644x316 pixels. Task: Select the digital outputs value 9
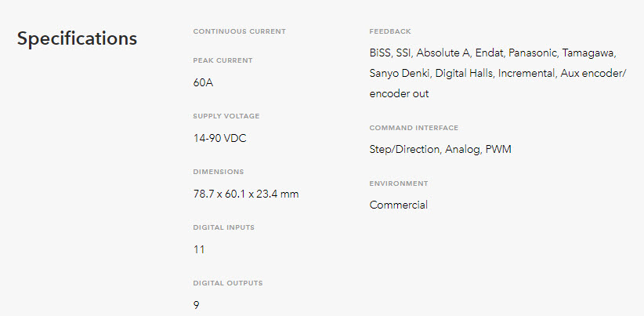[x=197, y=305]
